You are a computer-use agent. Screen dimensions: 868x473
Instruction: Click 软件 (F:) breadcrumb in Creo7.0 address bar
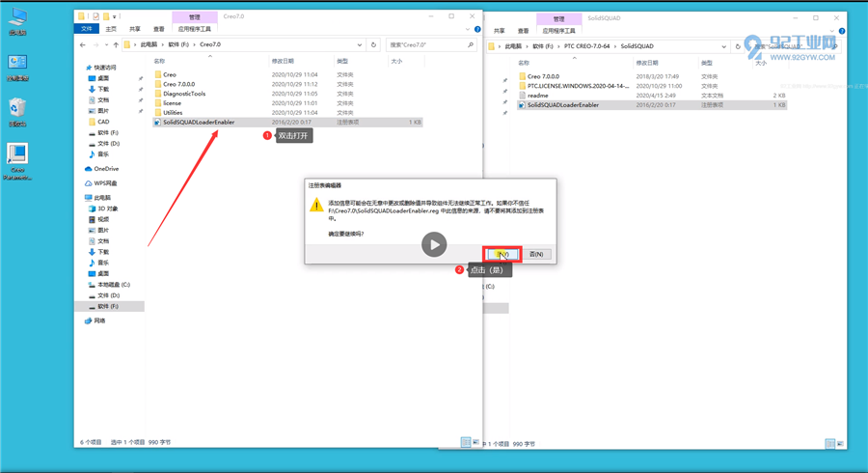178,44
